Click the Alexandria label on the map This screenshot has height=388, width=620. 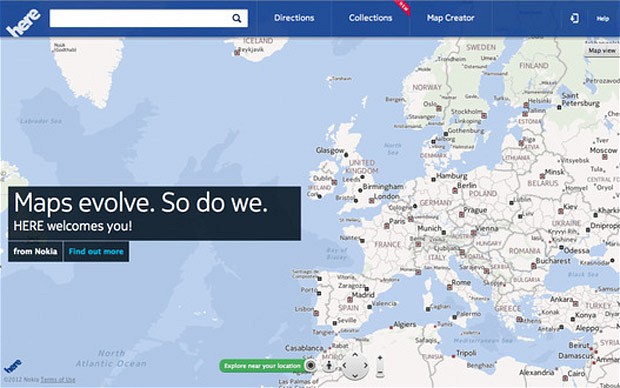(536, 372)
